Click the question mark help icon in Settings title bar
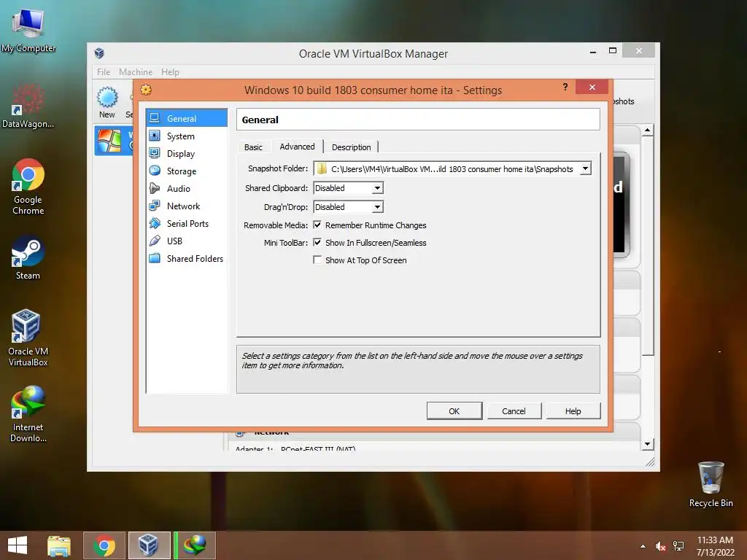 tap(565, 87)
